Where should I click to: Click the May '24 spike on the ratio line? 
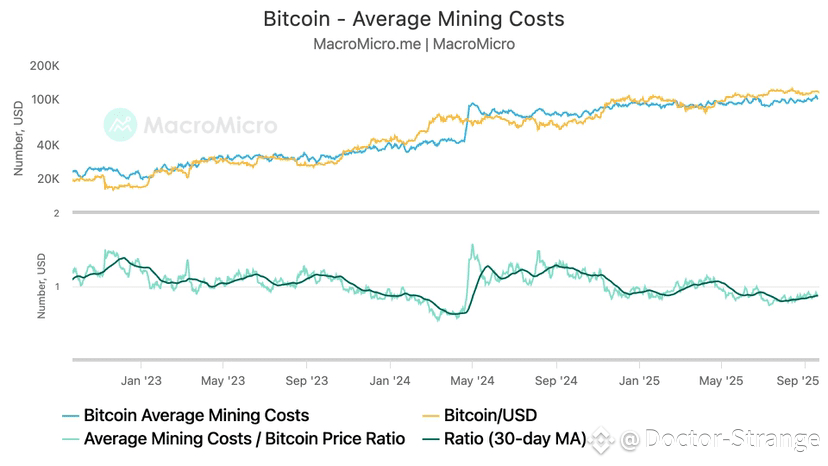coord(472,245)
